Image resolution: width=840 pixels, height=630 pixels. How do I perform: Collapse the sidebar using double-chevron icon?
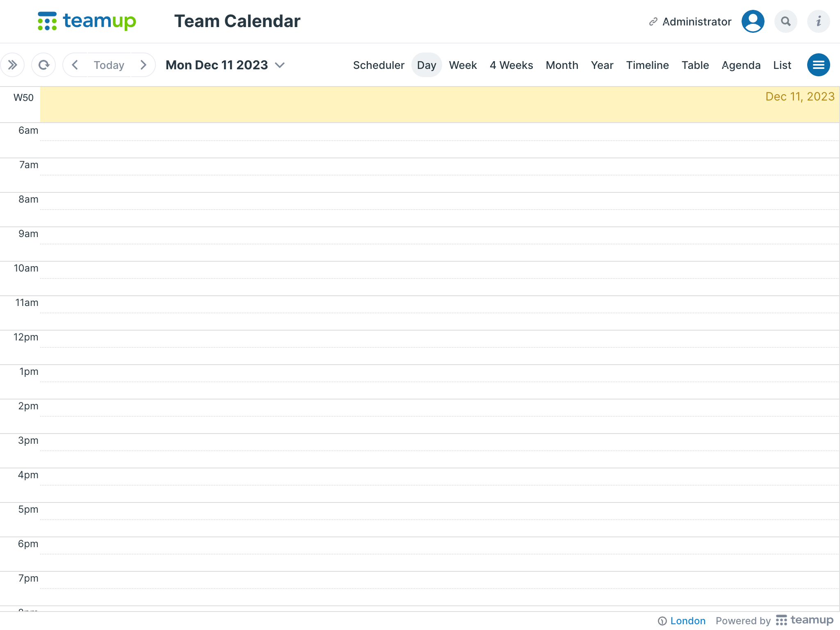click(x=12, y=65)
